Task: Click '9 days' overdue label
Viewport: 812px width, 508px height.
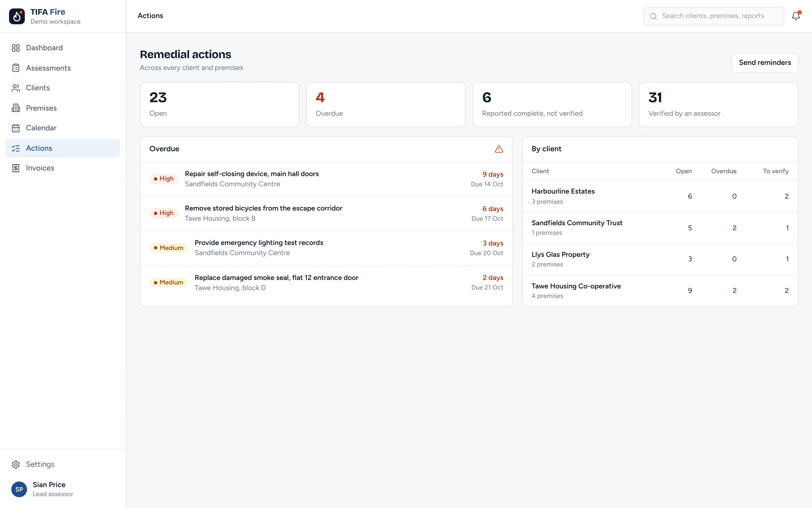Action: (x=493, y=174)
